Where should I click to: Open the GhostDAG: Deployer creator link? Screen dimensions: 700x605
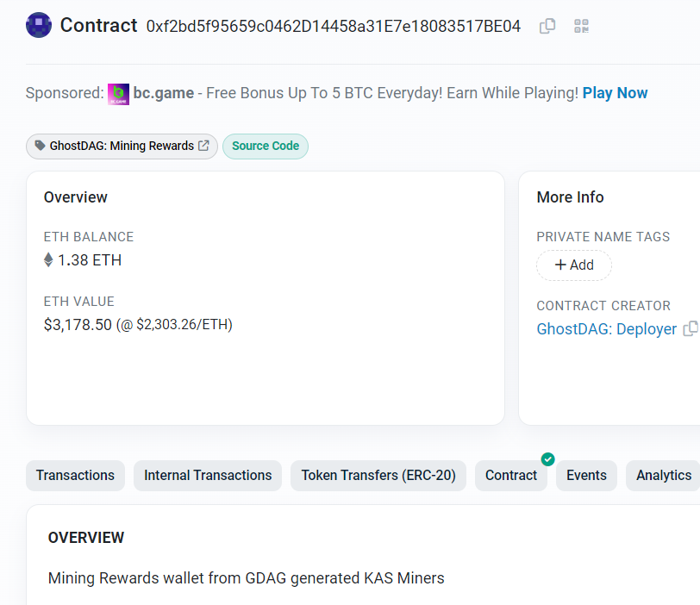(x=606, y=329)
